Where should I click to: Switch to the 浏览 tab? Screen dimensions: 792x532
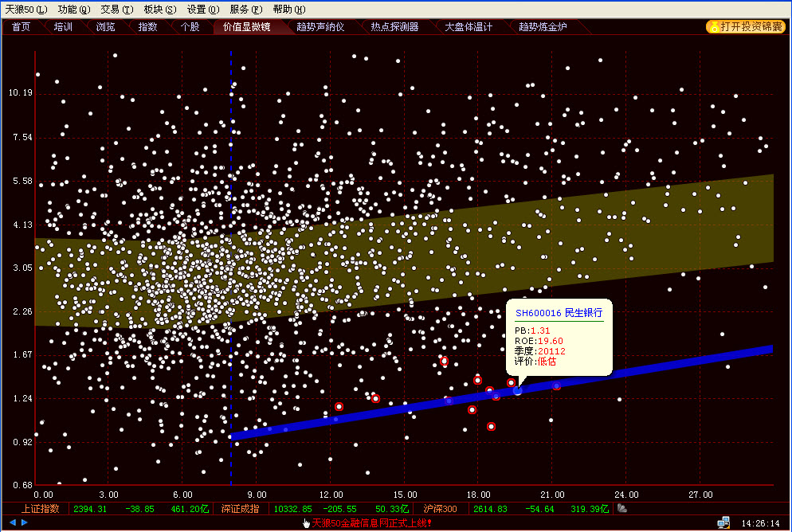point(105,27)
